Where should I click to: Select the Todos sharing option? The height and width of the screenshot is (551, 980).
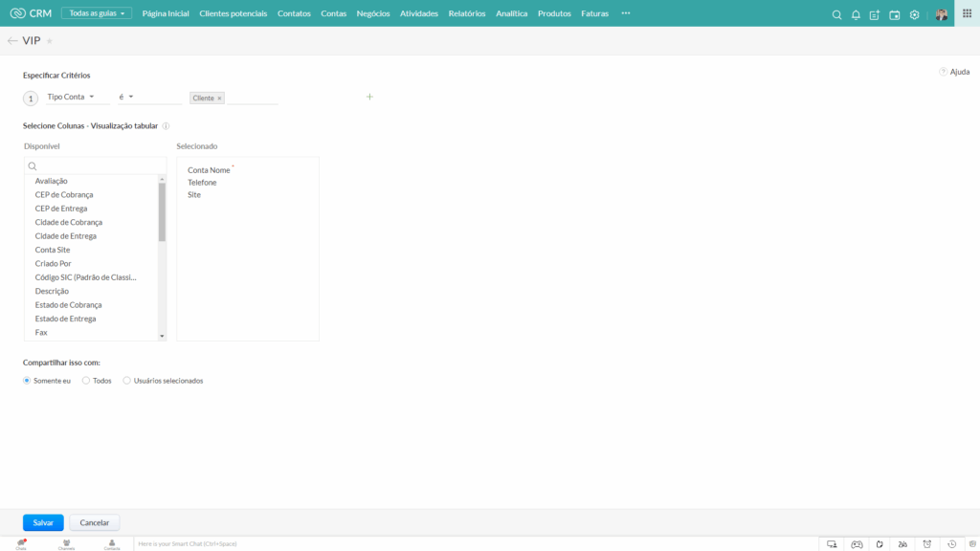click(86, 381)
